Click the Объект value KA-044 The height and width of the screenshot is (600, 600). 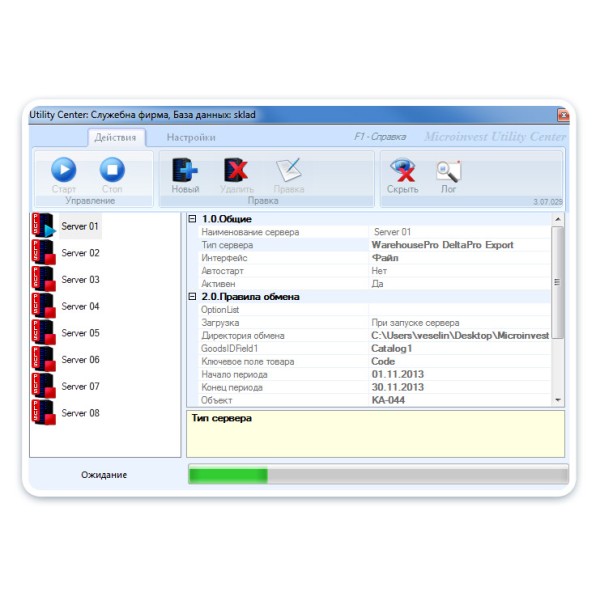(x=388, y=400)
